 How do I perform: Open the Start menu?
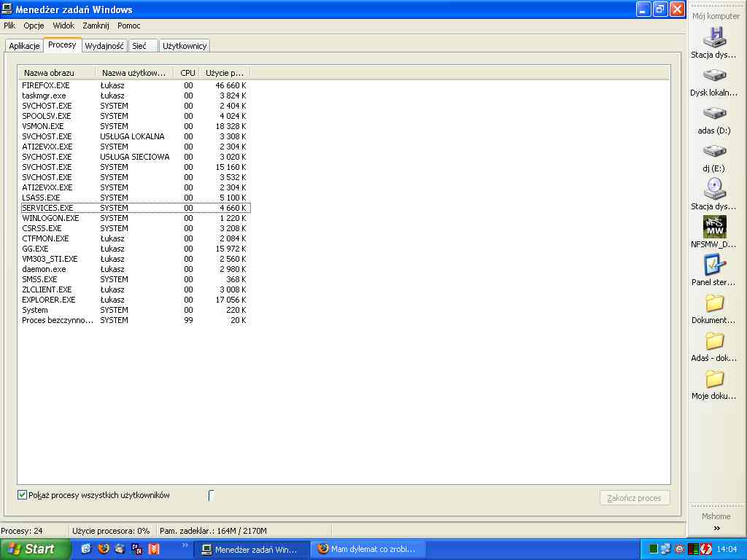(x=35, y=549)
